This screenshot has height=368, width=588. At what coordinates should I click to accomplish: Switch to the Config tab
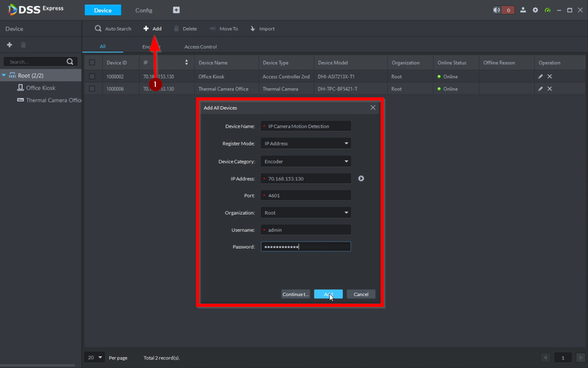[x=144, y=10]
